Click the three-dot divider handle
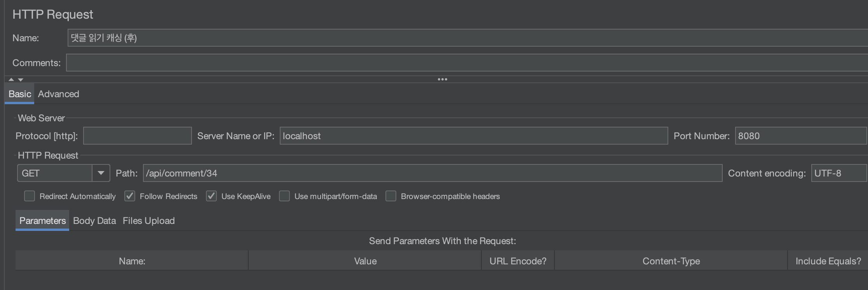Screen dimensions: 868x290 [x=442, y=79]
